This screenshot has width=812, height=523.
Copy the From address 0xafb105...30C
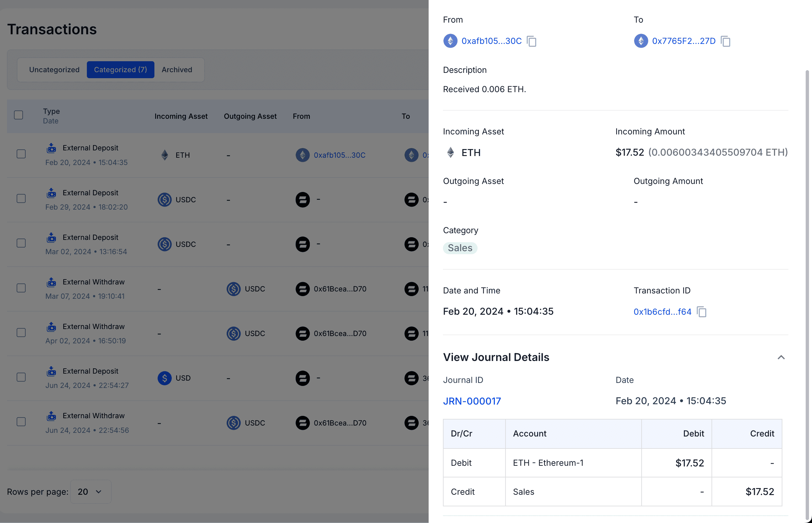531,41
